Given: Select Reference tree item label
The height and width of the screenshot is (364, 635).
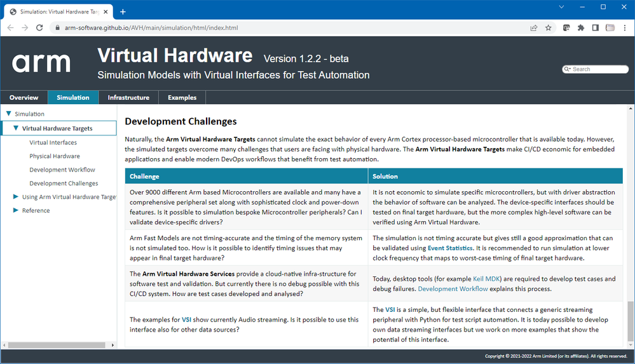Looking at the screenshot, I should pos(36,210).
